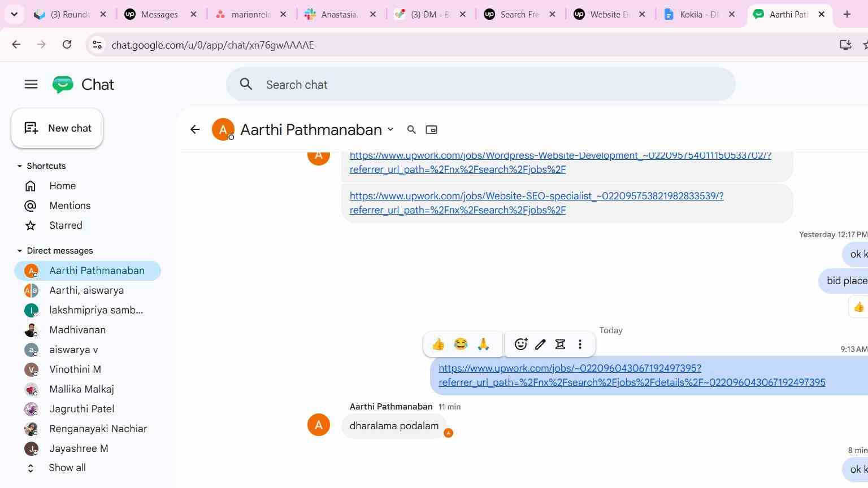React with the laughing emoji
The width and height of the screenshot is (868, 488).
click(x=461, y=344)
